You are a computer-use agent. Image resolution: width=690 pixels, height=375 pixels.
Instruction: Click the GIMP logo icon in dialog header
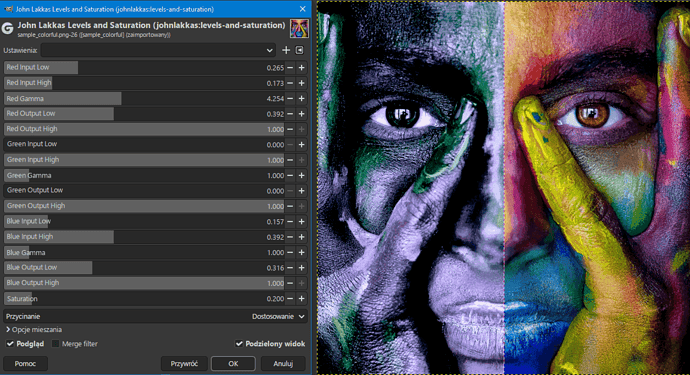[x=7, y=29]
